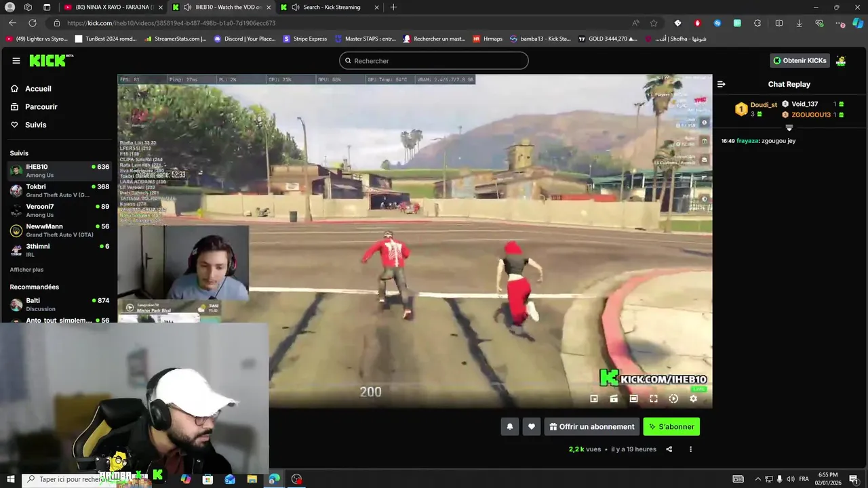Open File Explorer from taskbar
Screen dimensions: 868x488
[x=252, y=479]
